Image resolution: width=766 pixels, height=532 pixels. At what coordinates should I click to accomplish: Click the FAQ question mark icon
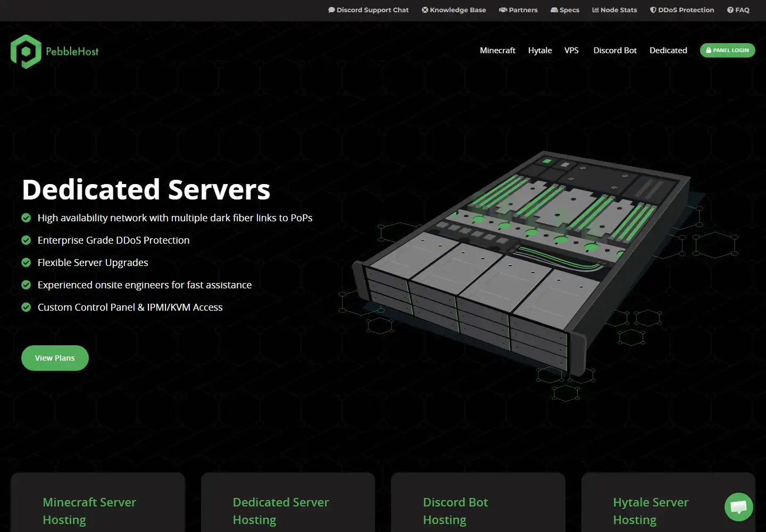point(730,10)
